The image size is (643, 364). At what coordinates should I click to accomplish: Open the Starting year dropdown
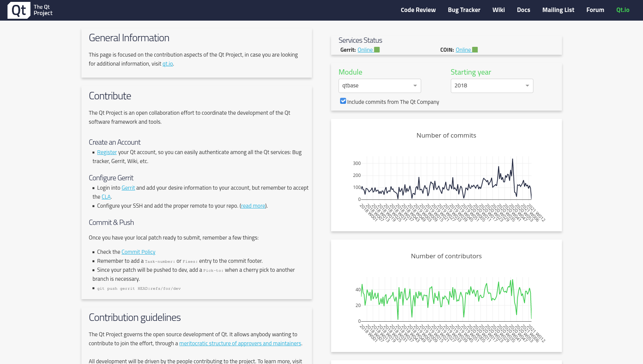click(492, 85)
